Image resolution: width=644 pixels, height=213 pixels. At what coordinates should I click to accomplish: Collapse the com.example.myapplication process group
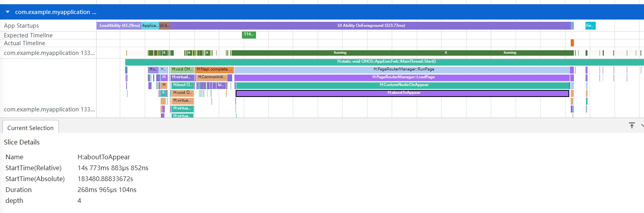coord(7,12)
